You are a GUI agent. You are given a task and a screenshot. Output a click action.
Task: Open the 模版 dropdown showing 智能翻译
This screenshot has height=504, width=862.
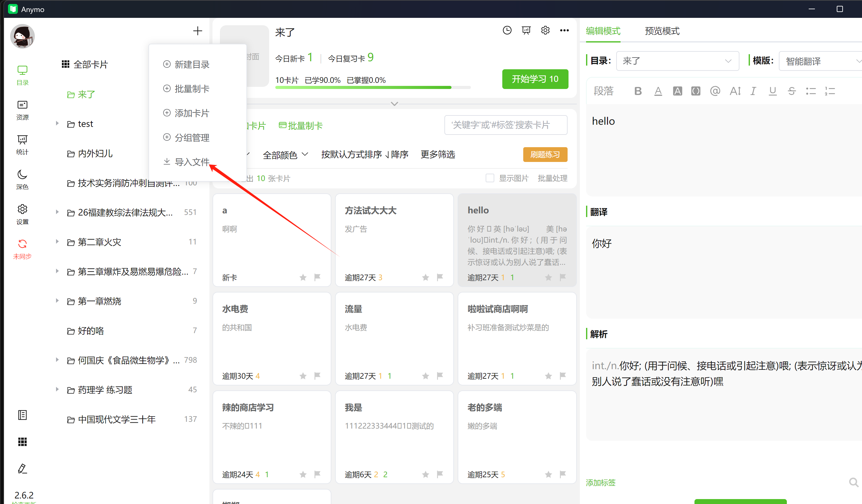pyautogui.click(x=821, y=61)
